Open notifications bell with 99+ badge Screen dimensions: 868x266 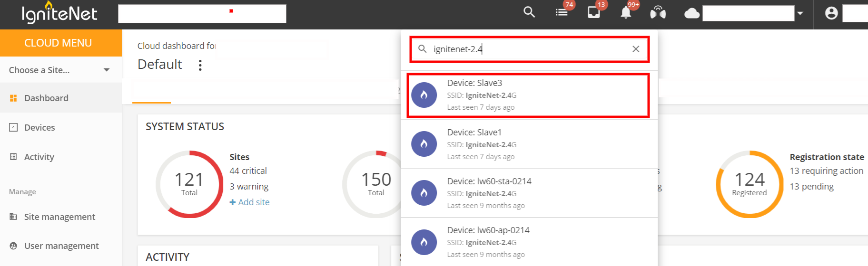(626, 13)
